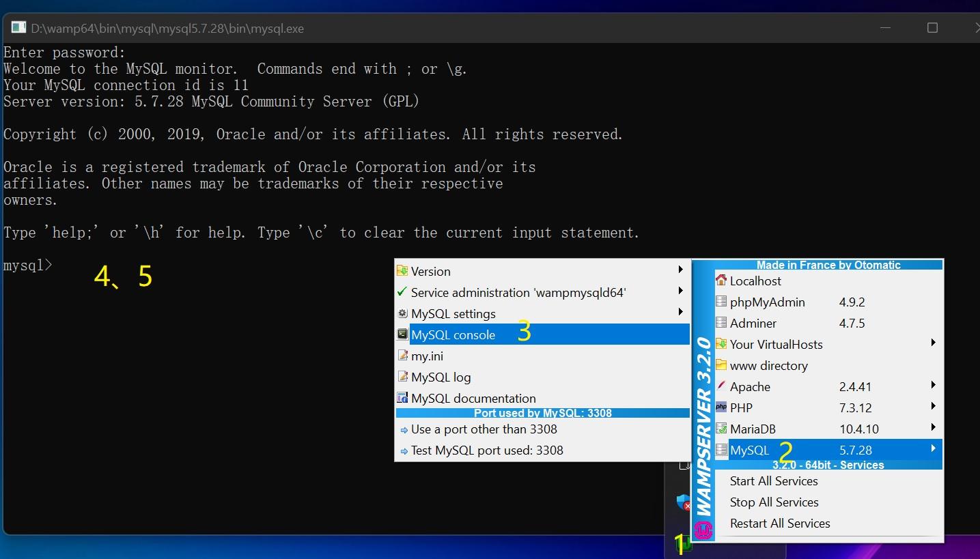Expand the MySQL settings submenu arrow
980x559 pixels.
pyautogui.click(x=680, y=312)
